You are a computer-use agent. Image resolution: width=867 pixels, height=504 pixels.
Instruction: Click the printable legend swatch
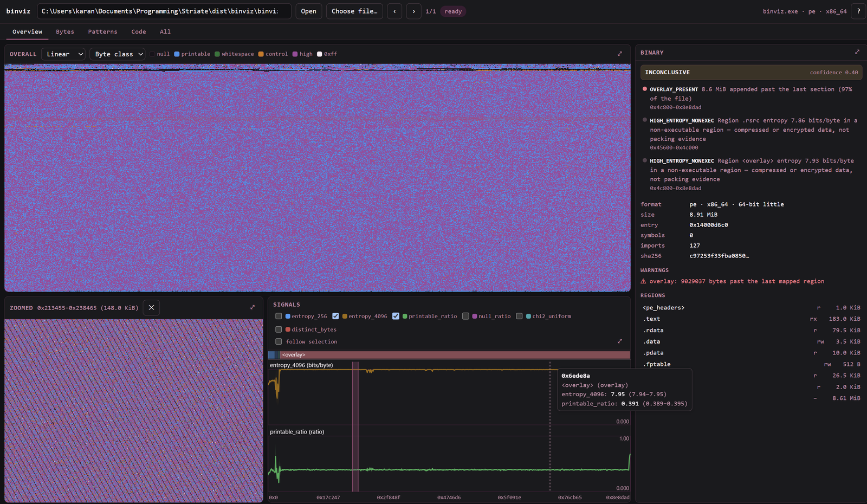177,54
